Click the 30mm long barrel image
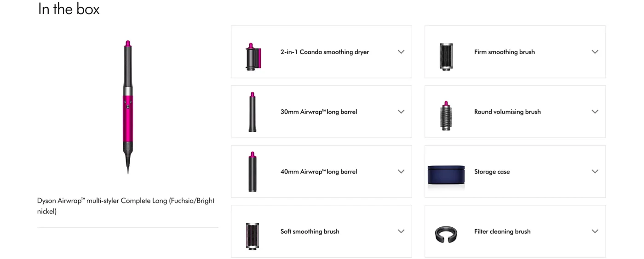The image size is (644, 259). pos(252,112)
